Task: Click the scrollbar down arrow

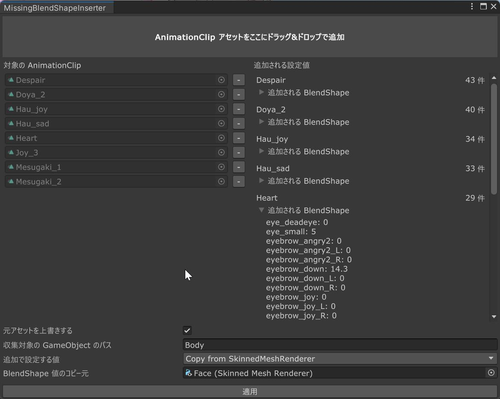Action: point(494,317)
